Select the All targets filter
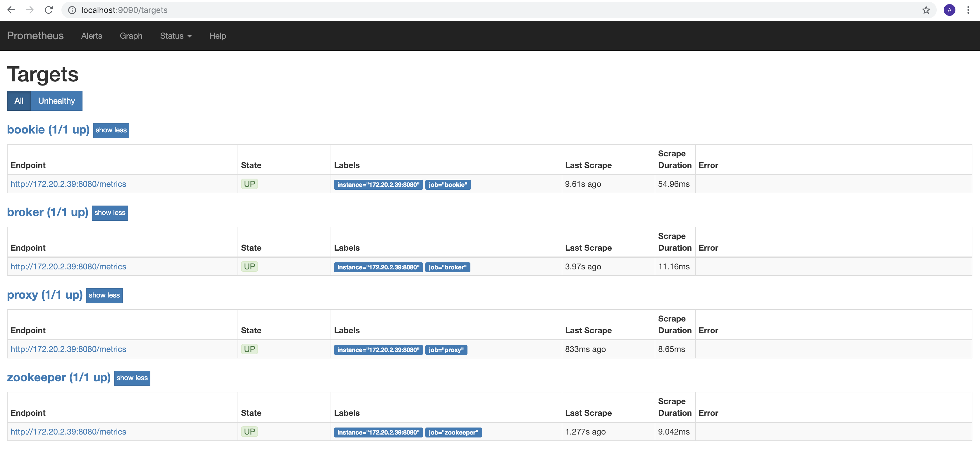 point(19,101)
